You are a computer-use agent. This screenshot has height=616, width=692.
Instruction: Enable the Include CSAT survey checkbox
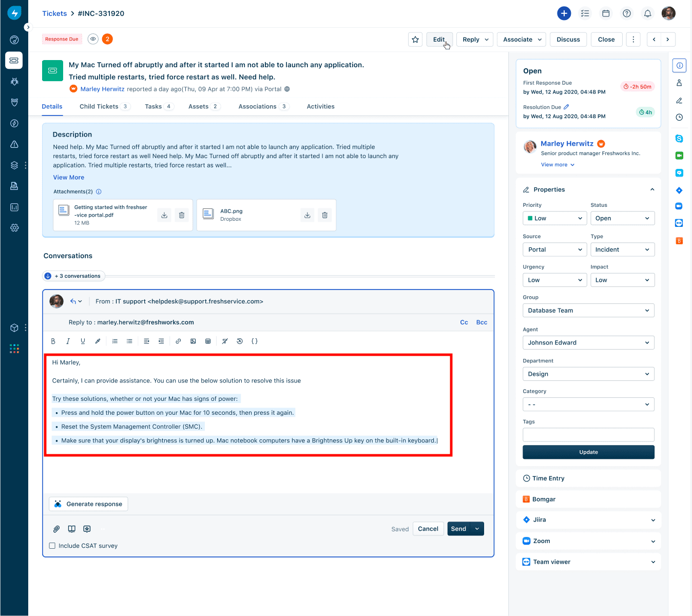tap(52, 546)
